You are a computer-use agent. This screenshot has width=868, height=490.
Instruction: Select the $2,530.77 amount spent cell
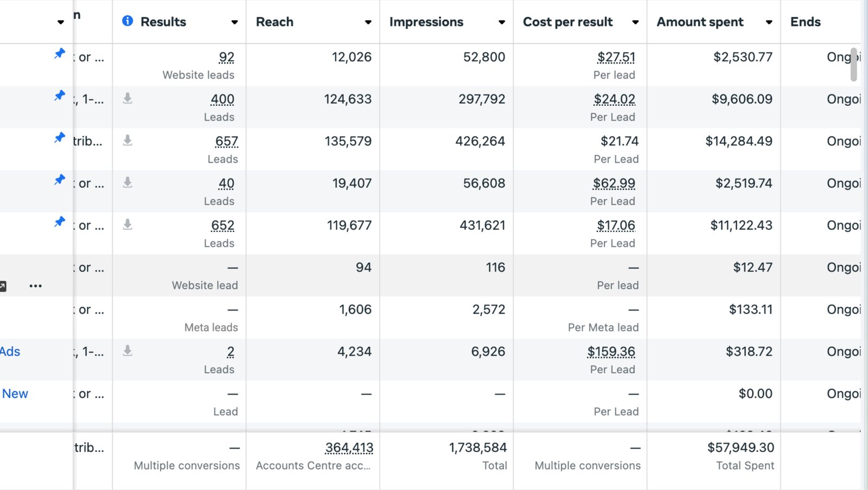click(x=743, y=57)
